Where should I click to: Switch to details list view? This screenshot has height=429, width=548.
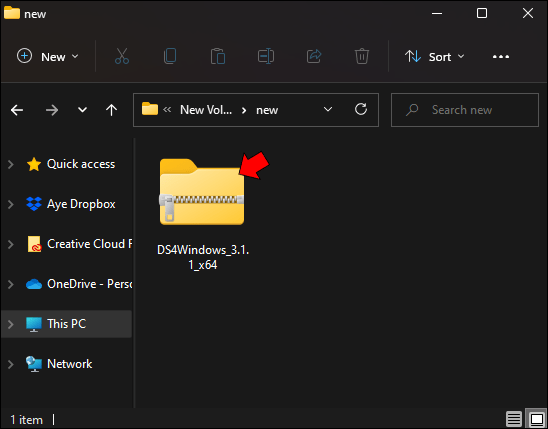pyautogui.click(x=514, y=419)
